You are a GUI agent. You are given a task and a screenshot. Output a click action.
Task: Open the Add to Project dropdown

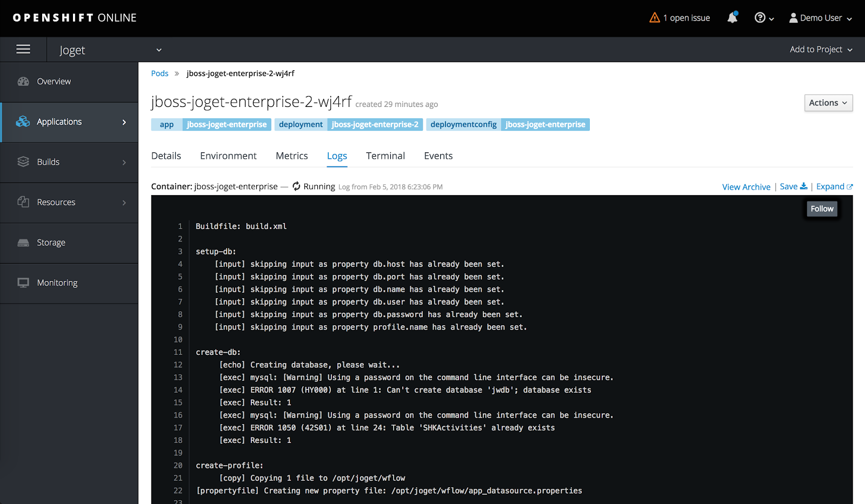pos(821,50)
